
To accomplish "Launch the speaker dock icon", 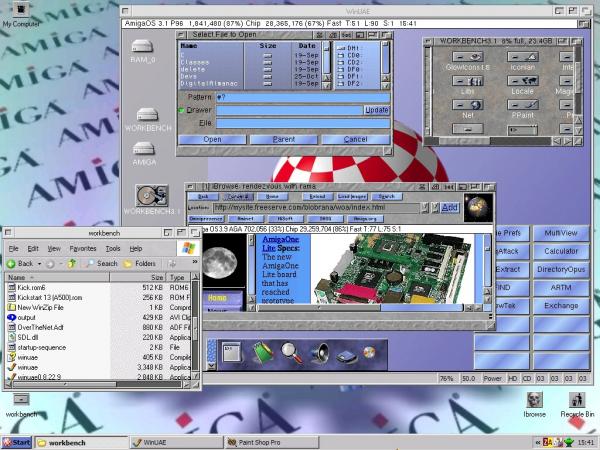I will [x=319, y=353].
